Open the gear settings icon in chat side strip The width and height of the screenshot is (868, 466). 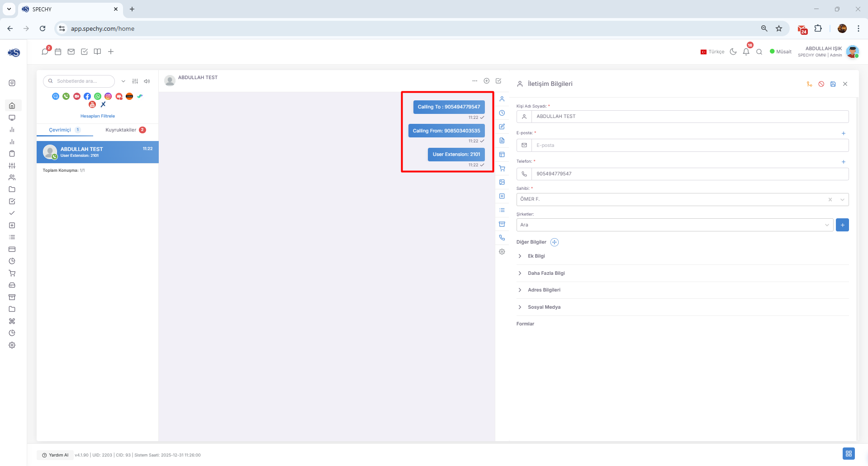pos(502,252)
